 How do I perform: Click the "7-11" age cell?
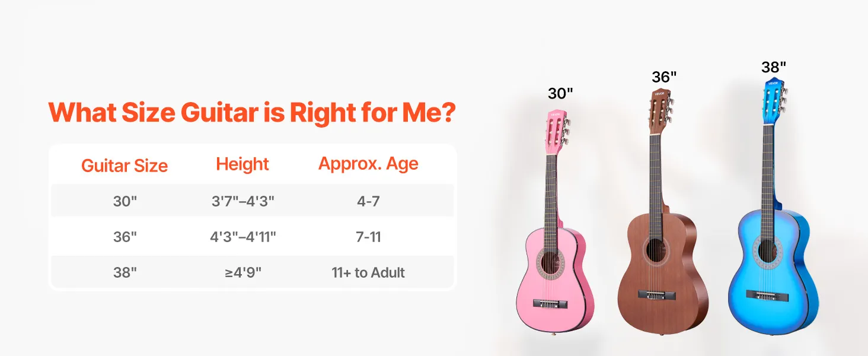[x=368, y=237]
